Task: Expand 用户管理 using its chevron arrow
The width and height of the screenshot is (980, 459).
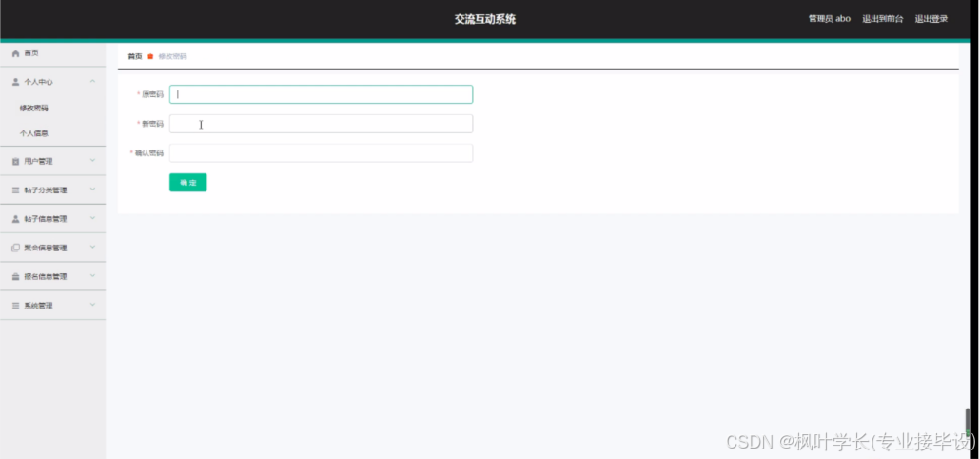Action: pos(92,161)
